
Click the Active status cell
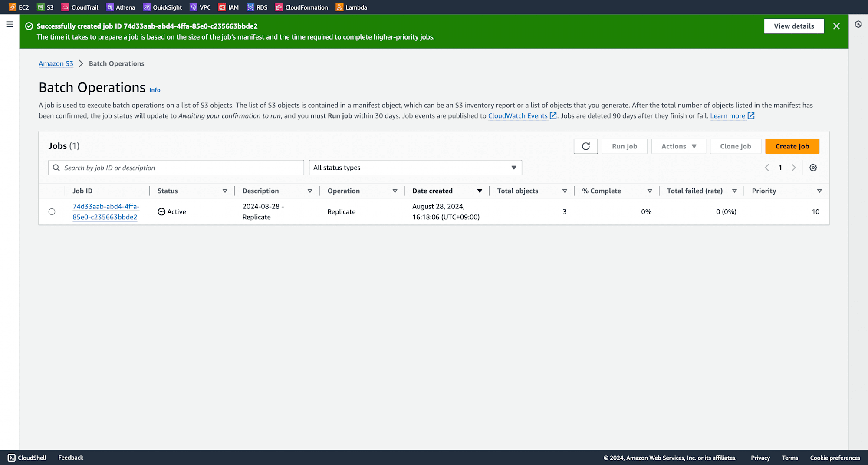pos(172,212)
